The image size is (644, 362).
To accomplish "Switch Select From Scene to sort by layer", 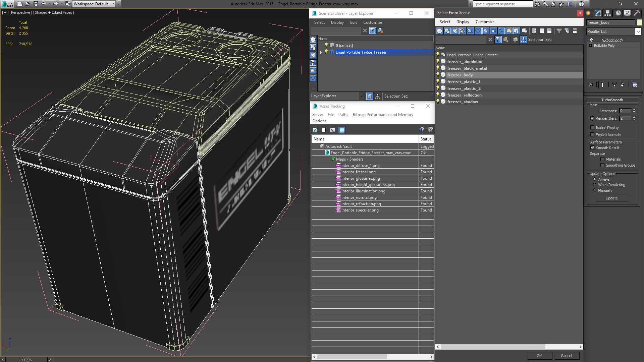I will pyautogui.click(x=516, y=40).
